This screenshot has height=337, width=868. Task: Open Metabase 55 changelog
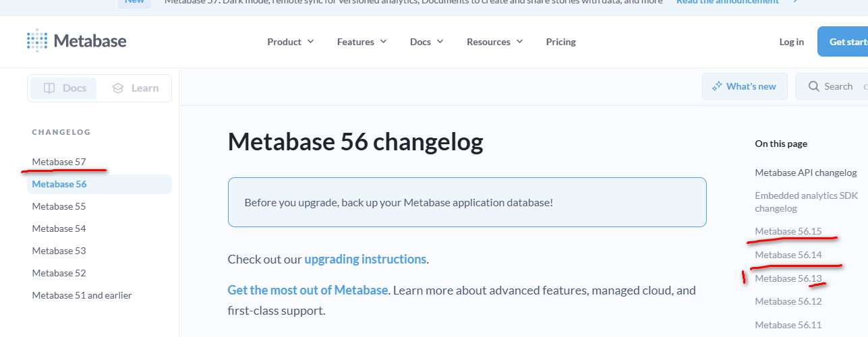click(59, 206)
